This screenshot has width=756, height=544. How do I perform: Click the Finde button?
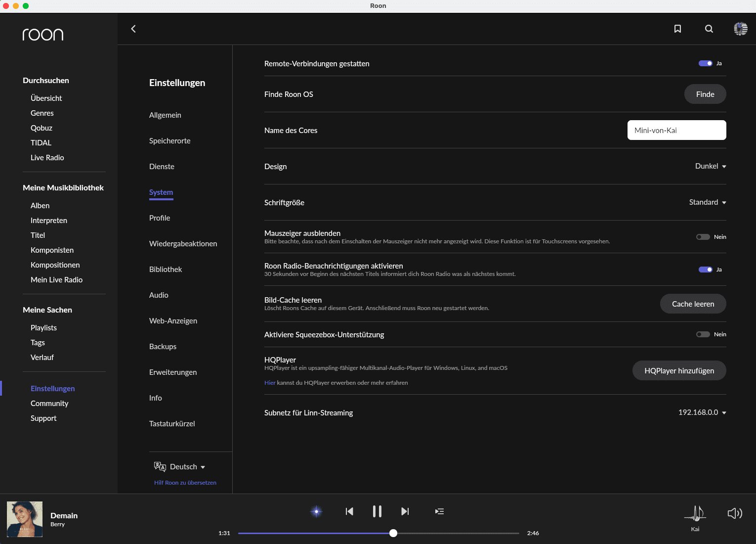[x=705, y=94]
